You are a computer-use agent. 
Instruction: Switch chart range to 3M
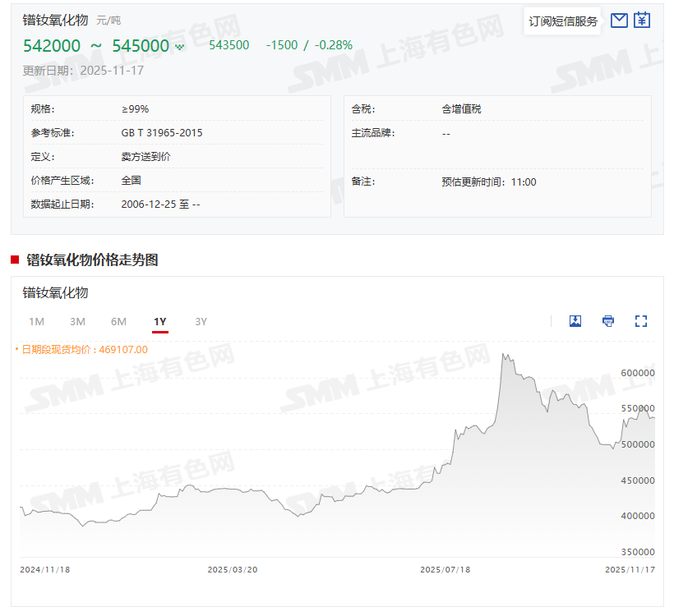[77, 322]
